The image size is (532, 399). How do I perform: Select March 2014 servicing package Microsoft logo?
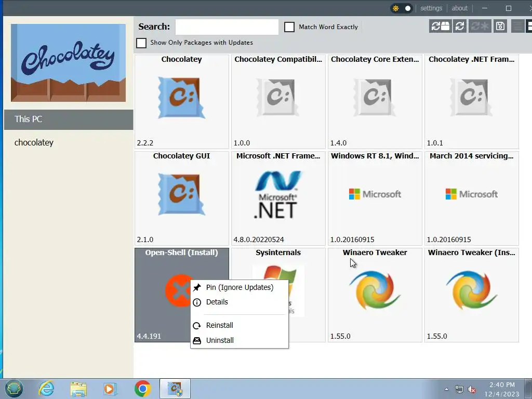(472, 194)
